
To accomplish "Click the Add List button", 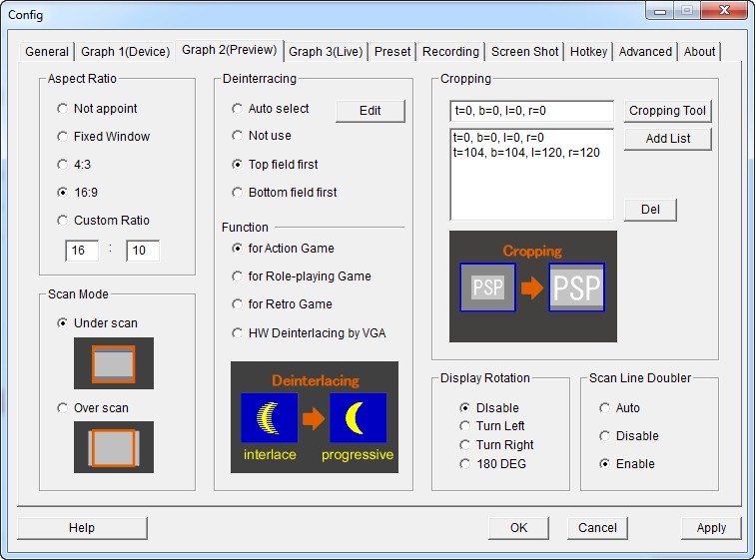I will click(667, 139).
